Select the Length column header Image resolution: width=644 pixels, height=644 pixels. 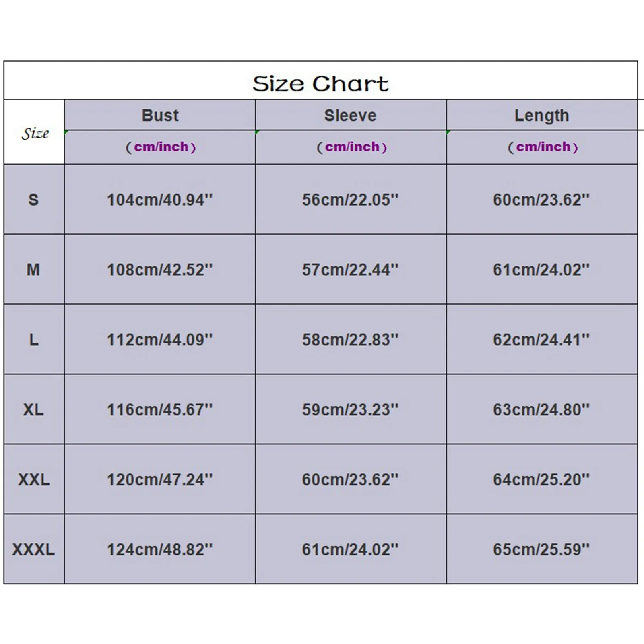click(541, 116)
